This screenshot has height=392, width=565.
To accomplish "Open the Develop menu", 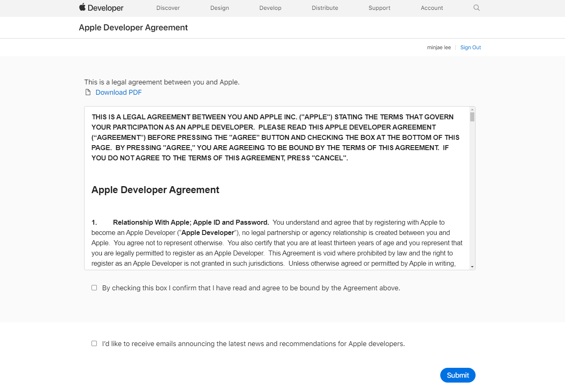I will 270,8.
